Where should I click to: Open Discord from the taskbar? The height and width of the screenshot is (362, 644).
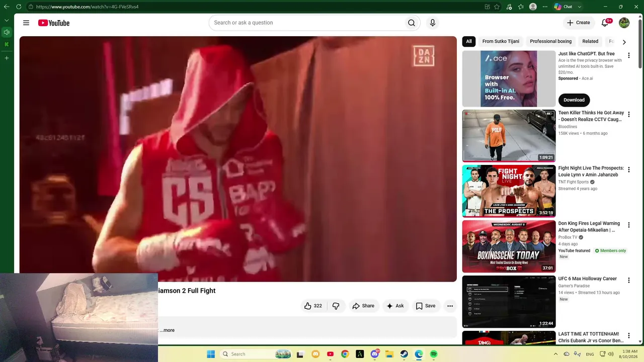375,354
